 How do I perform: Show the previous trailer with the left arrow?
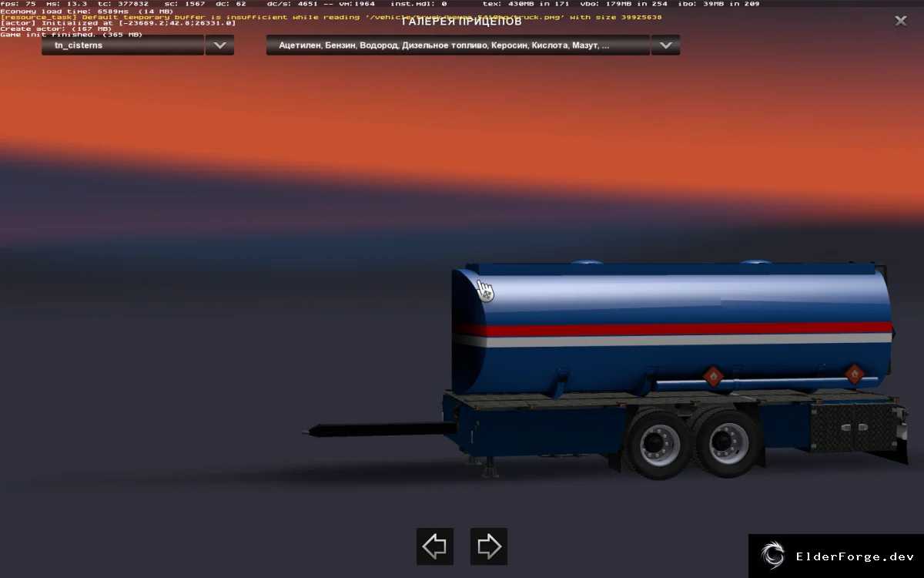click(x=435, y=546)
